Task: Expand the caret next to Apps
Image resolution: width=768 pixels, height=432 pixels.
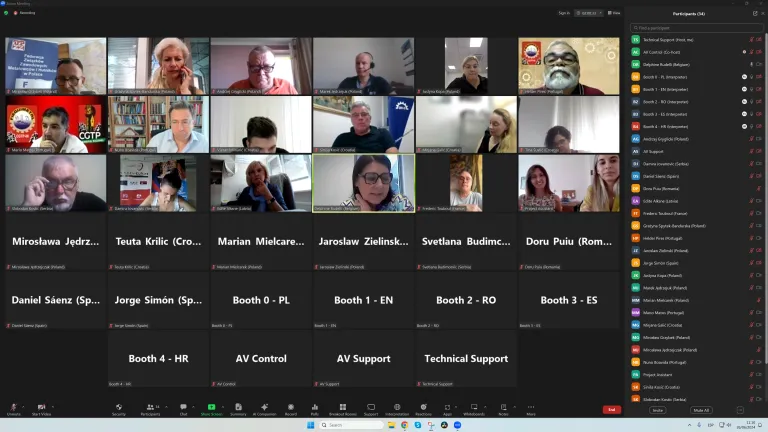Action: point(456,407)
